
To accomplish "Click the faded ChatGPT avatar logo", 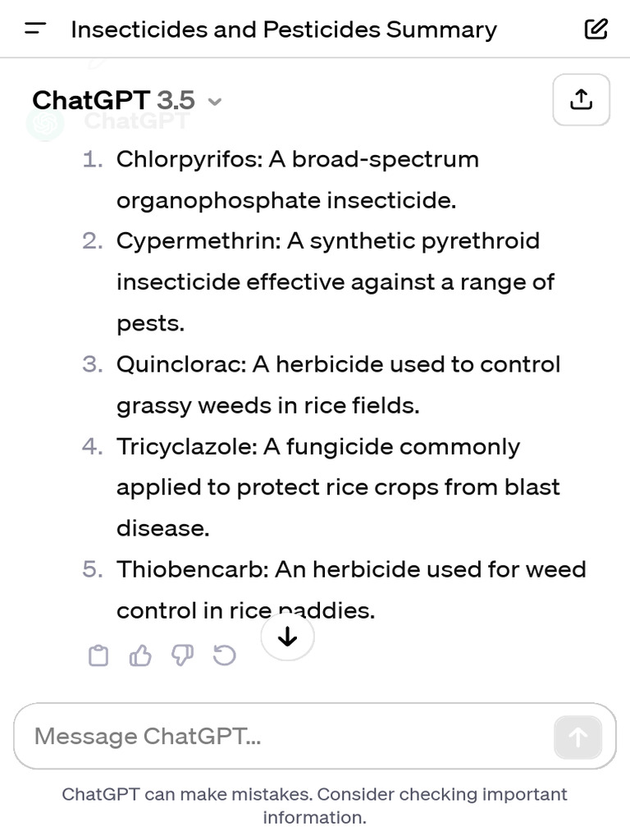I will point(45,123).
